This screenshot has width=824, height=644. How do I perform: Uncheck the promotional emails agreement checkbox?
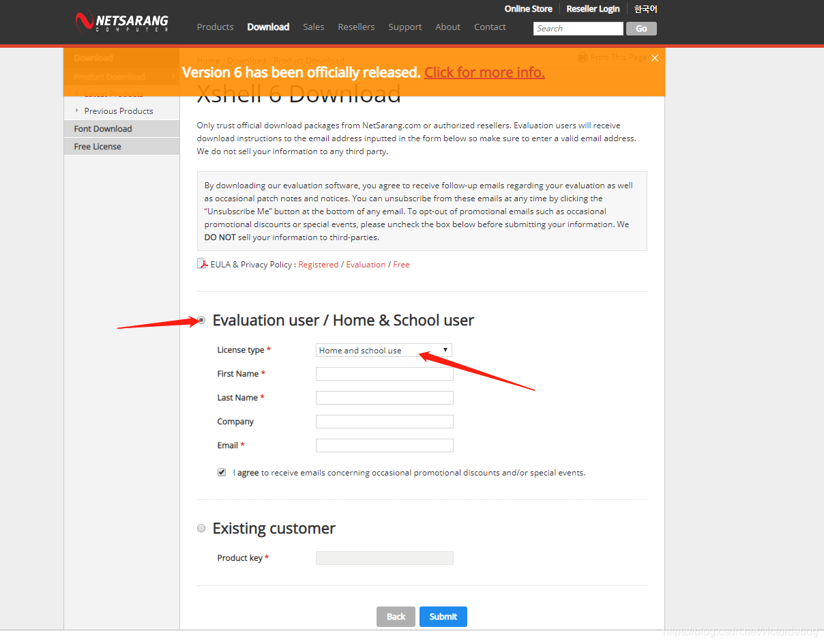tap(222, 472)
